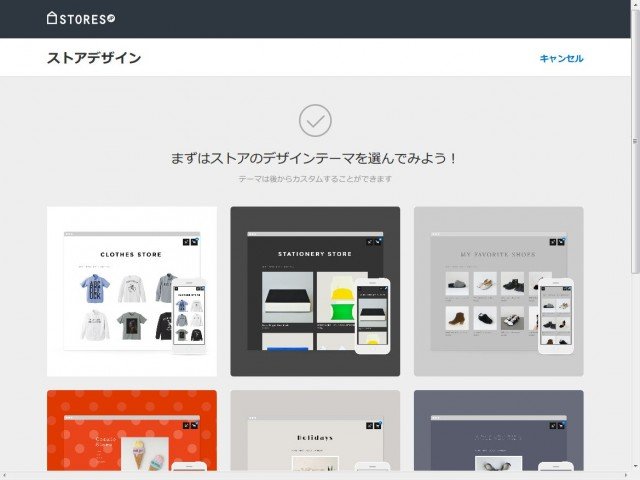
Task: Click the キャンセル link
Action: point(561,58)
